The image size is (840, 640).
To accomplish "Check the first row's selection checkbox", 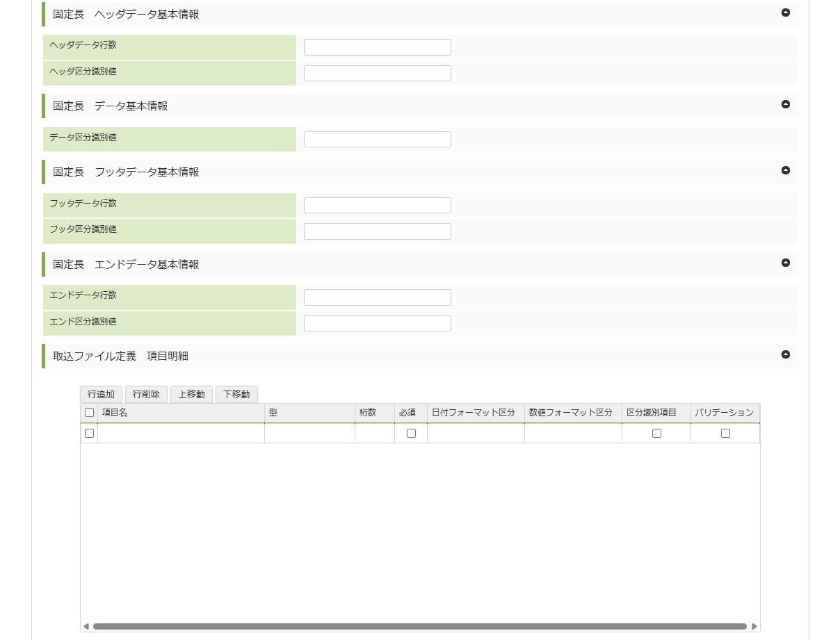I will click(x=89, y=434).
